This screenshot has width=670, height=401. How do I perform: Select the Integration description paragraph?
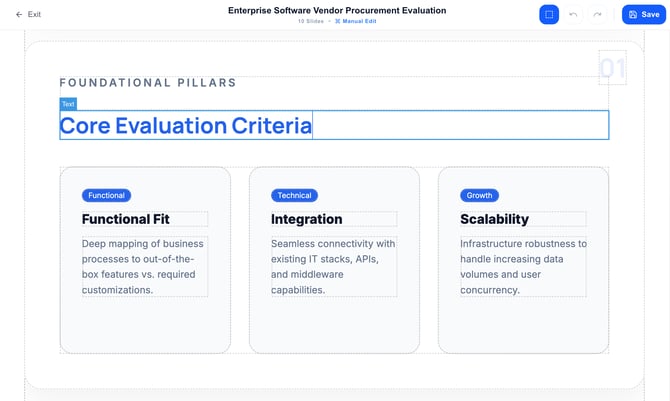click(x=333, y=266)
